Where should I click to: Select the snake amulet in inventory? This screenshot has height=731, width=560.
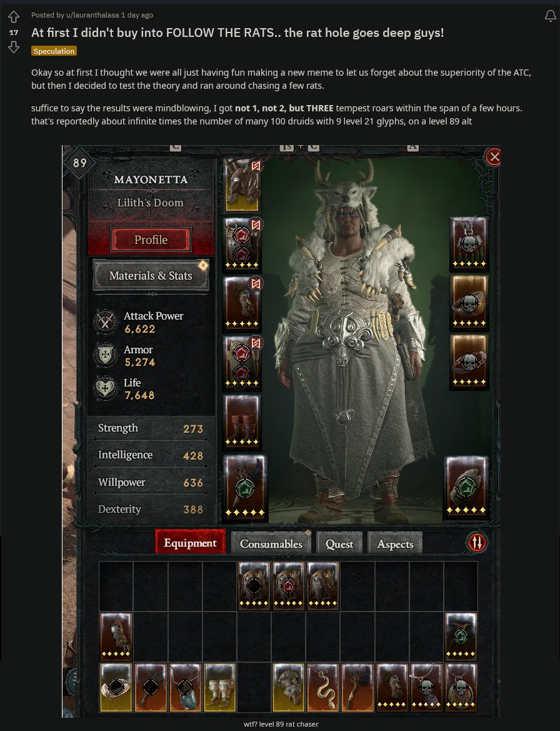click(322, 688)
